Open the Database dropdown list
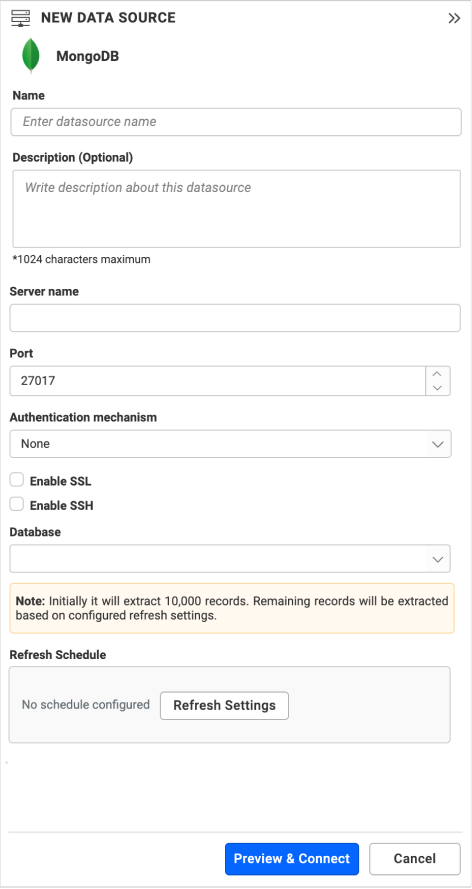 (x=230, y=559)
